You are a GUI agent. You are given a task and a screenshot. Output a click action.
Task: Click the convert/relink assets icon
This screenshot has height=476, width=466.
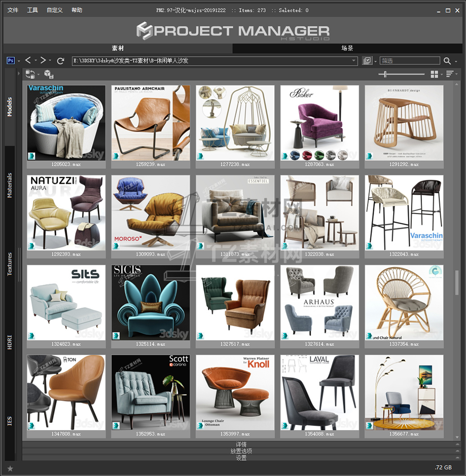point(30,74)
